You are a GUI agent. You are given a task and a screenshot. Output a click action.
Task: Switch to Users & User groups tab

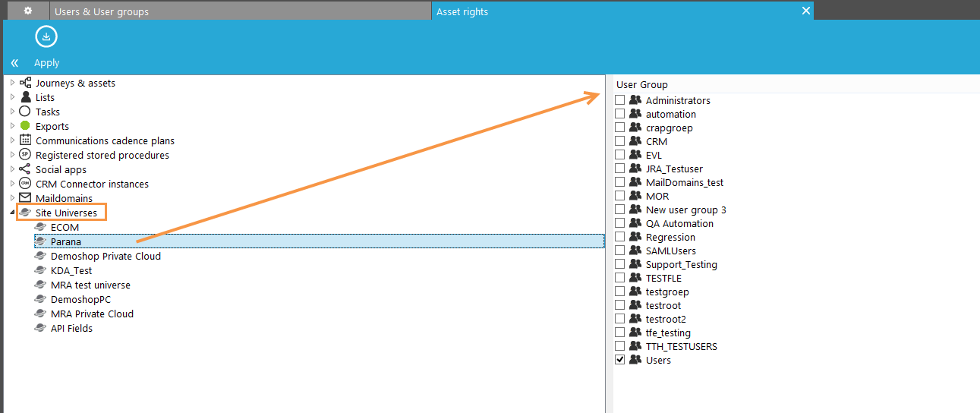(102, 11)
